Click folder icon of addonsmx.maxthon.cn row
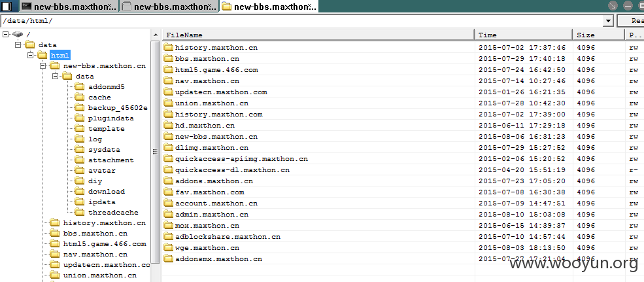The image size is (644, 282). 169,258
